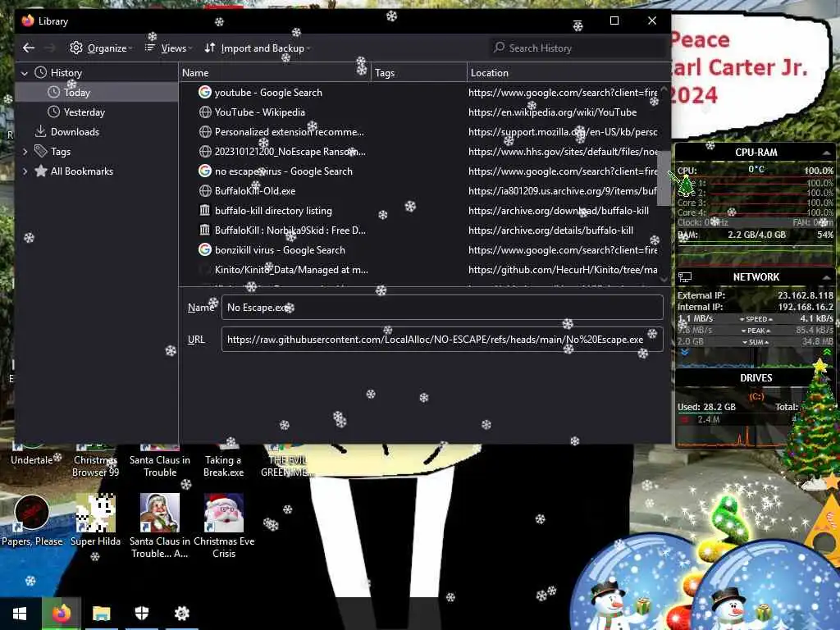Open the Windows Start menu
Image resolution: width=840 pixels, height=630 pixels.
(x=20, y=614)
